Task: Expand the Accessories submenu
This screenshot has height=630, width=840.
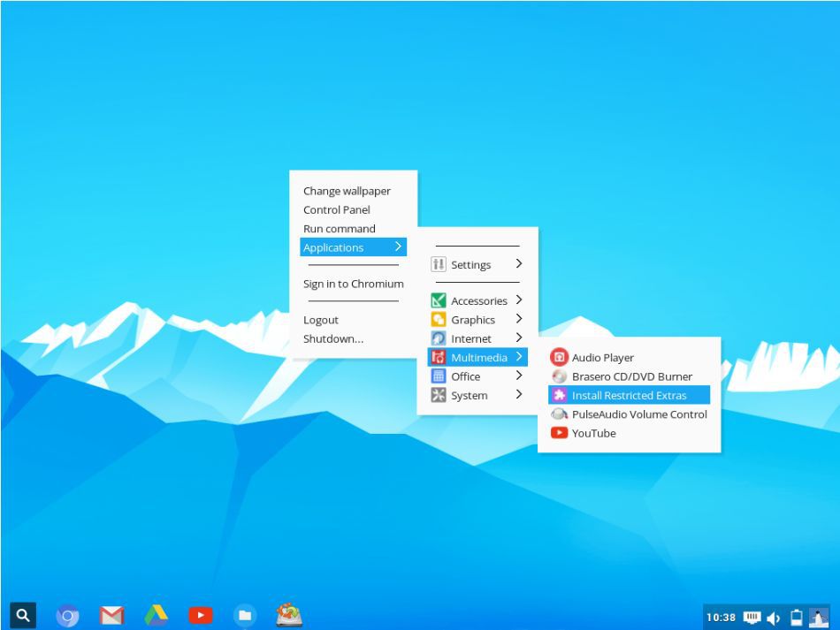Action: (x=478, y=300)
